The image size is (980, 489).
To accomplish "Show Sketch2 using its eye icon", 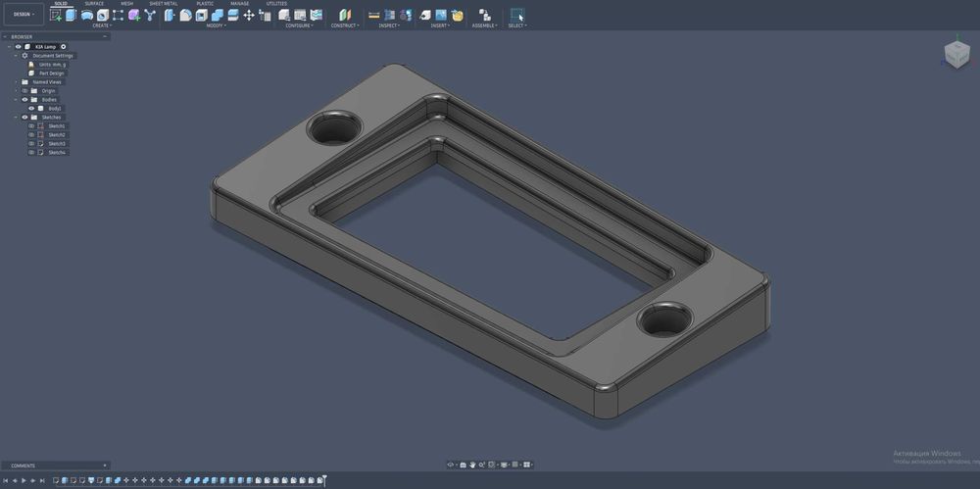I will (x=32, y=134).
